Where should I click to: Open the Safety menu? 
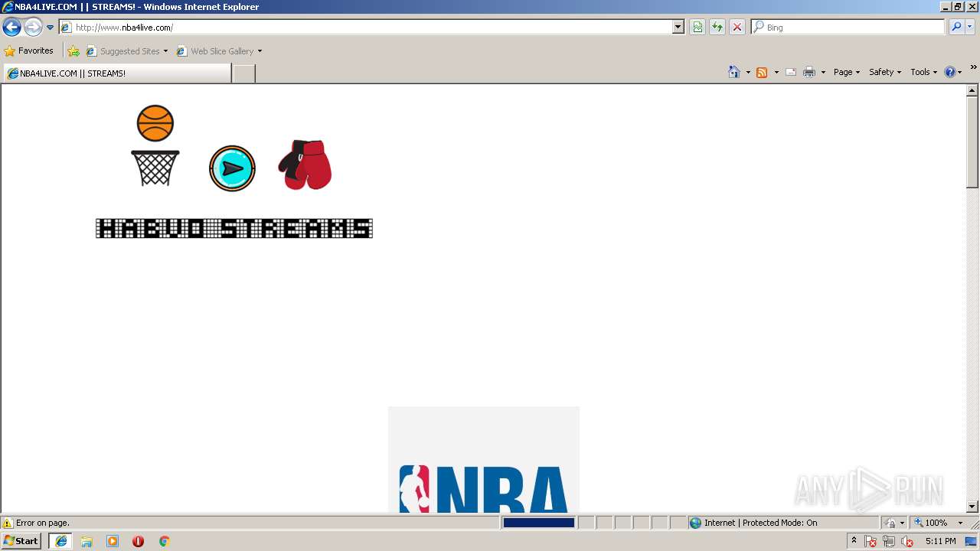(885, 72)
